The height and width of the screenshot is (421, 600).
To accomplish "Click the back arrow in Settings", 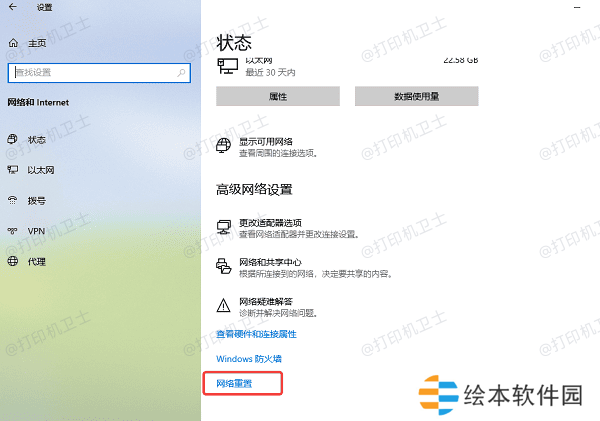I will (x=13, y=7).
